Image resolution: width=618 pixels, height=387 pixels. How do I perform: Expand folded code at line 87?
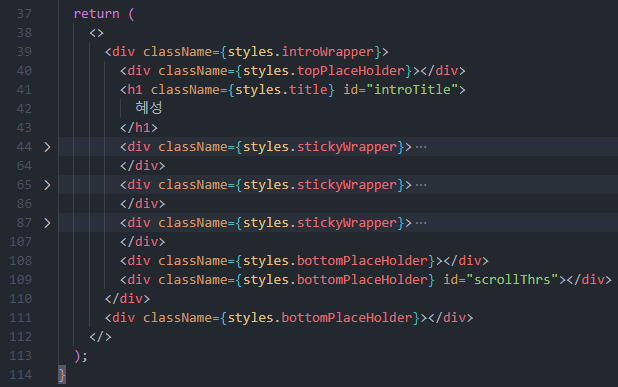pyautogui.click(x=47, y=223)
